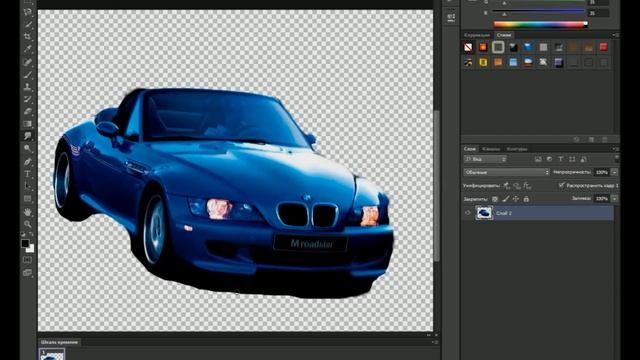
Task: Filter layers by type (T) icon
Action: (x=560, y=159)
